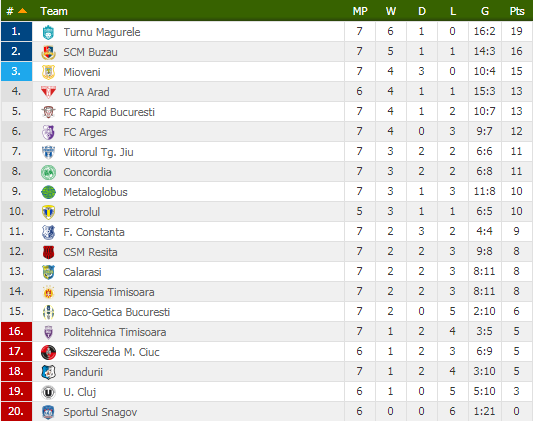Select the G goals column header
The image size is (533, 421).
coord(485,11)
